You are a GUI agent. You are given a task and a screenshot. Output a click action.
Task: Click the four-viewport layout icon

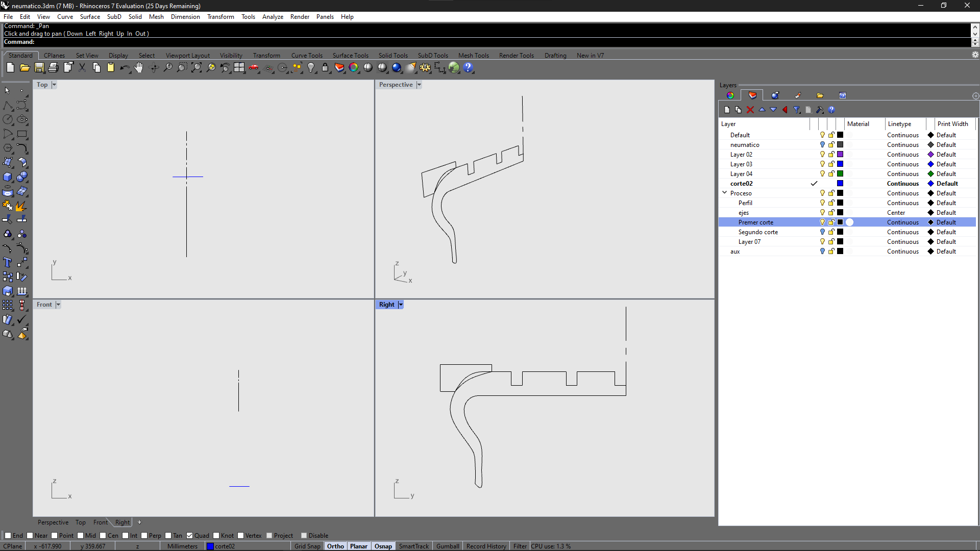239,67
